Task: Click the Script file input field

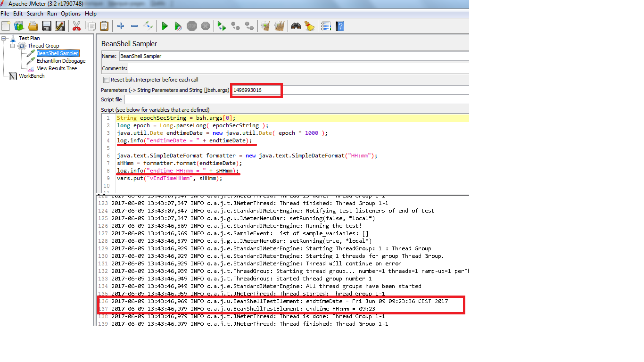Action: pyautogui.click(x=297, y=99)
